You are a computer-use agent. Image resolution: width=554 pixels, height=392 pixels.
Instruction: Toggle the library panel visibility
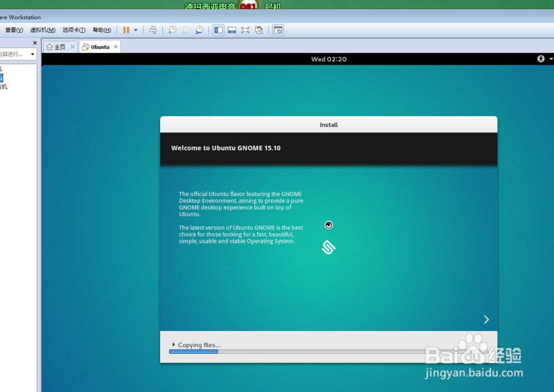click(218, 30)
